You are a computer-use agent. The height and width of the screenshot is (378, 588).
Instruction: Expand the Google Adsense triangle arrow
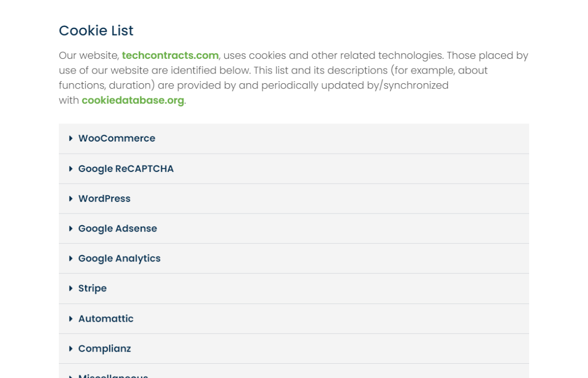[71, 228]
